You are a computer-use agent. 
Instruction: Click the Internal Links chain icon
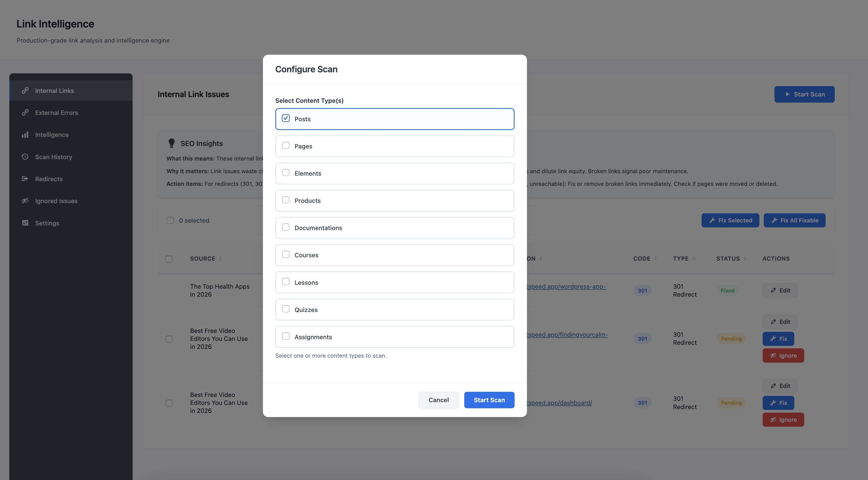[25, 90]
